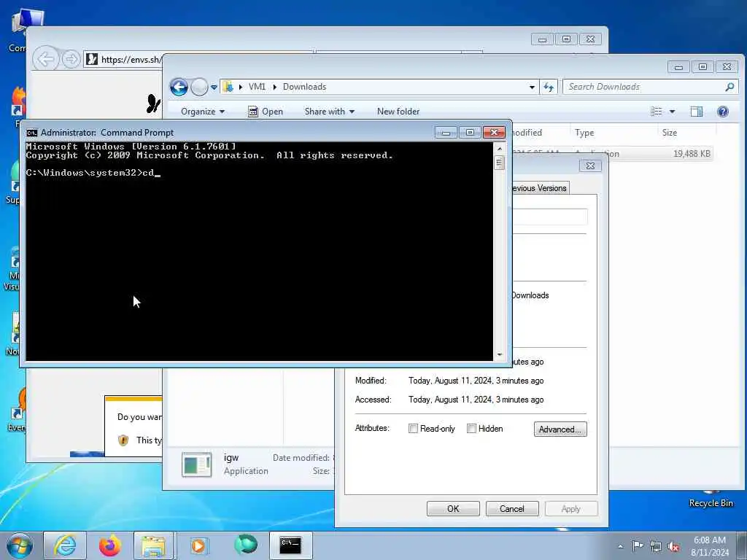Click the igw application icon in details pane
The width and height of the screenshot is (747, 560).
pyautogui.click(x=197, y=464)
